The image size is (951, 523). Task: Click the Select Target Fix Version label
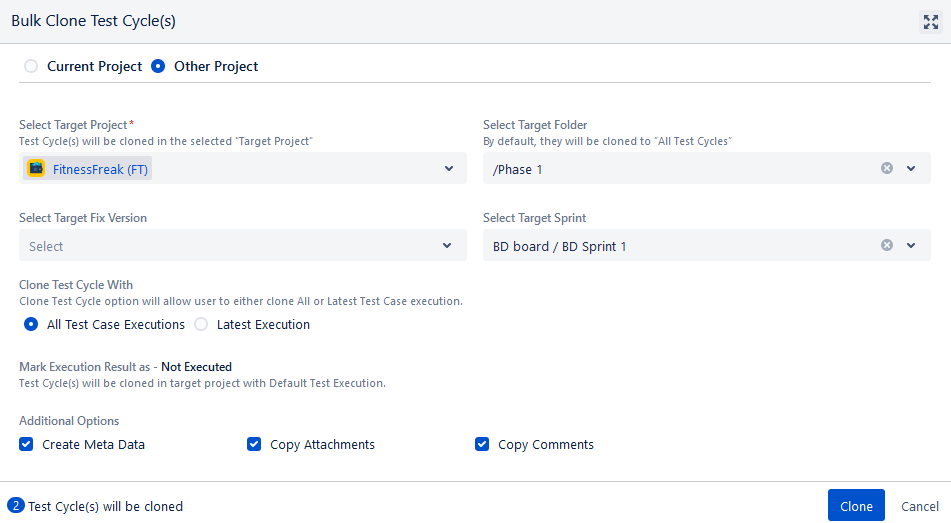83,218
